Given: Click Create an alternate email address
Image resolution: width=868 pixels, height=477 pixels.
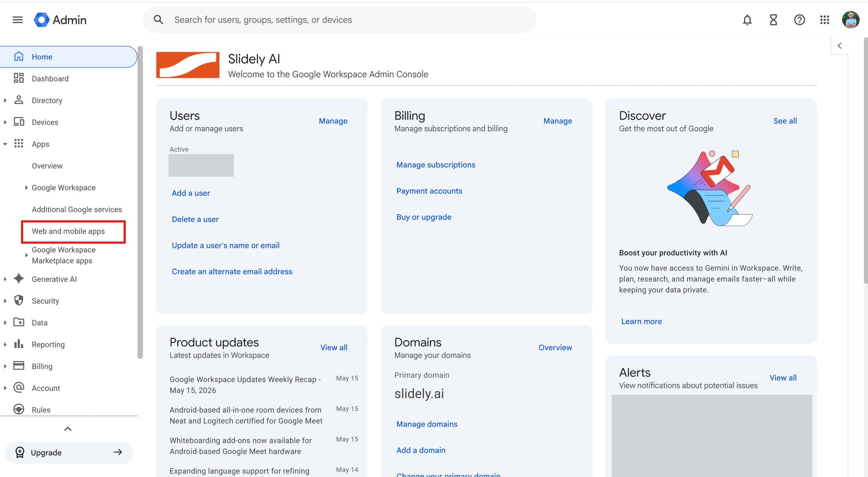Looking at the screenshot, I should point(232,271).
